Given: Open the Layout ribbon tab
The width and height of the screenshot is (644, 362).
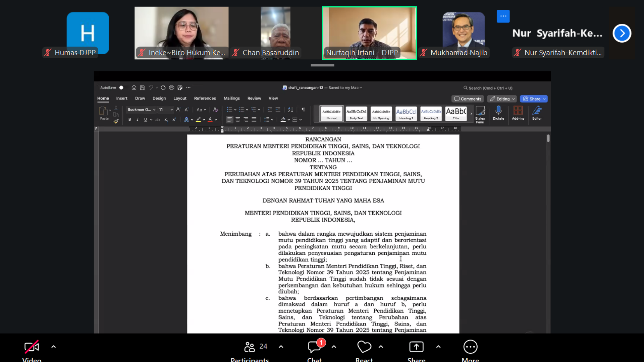Looking at the screenshot, I should 180,99.
